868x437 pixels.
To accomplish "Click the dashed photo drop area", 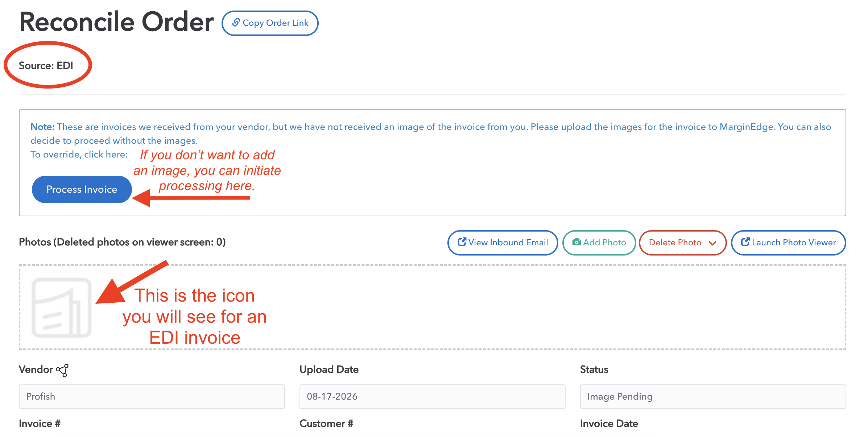I will 433,307.
